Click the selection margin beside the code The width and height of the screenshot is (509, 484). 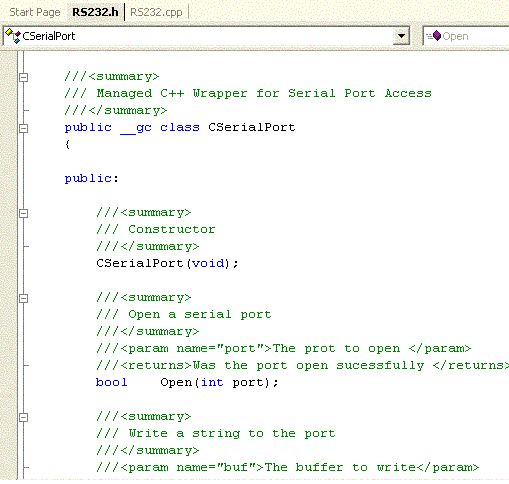coord(8,265)
